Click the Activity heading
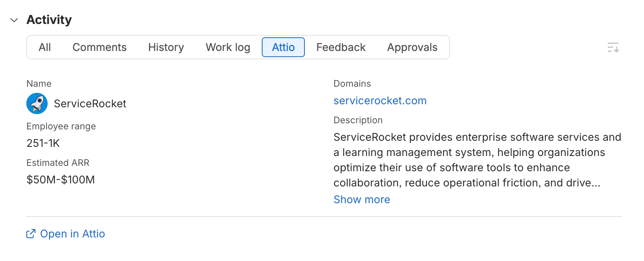Viewport: 644px width, 261px height. (x=49, y=20)
